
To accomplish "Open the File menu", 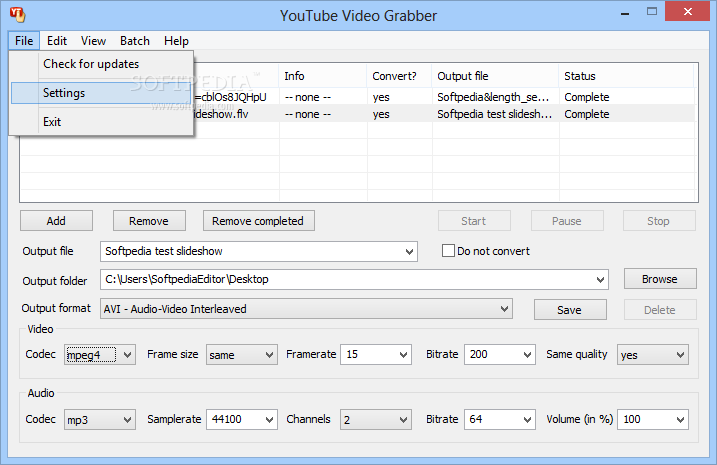I will click(x=24, y=41).
